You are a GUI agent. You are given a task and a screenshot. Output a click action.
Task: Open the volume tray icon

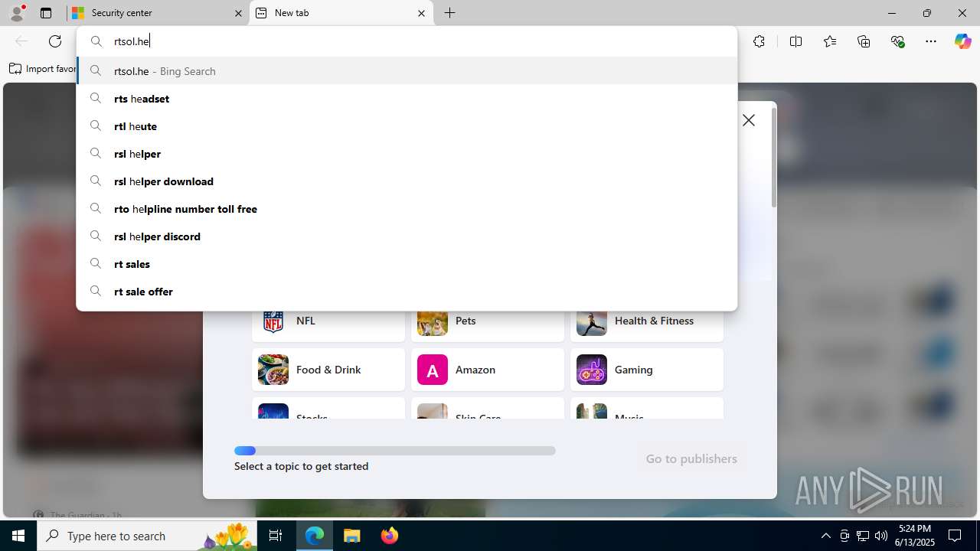880,536
